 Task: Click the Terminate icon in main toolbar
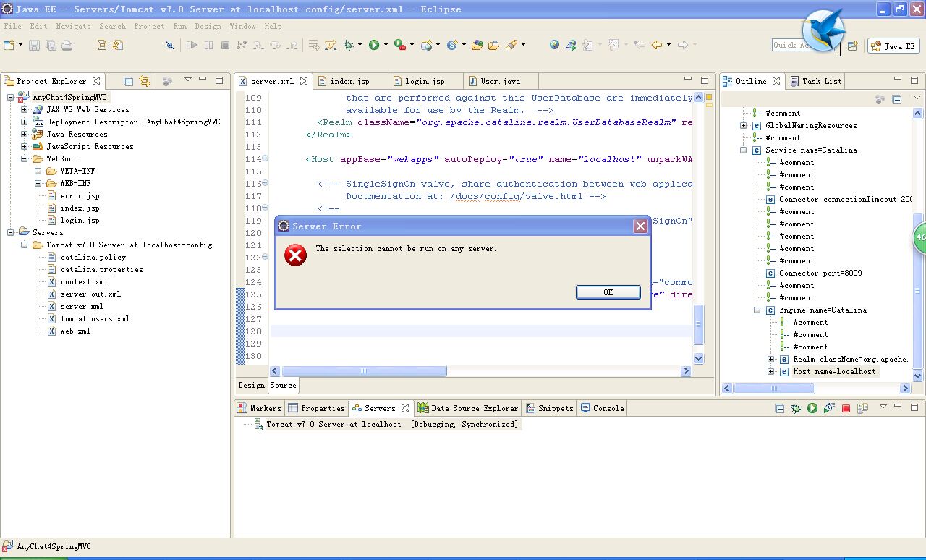click(x=225, y=45)
